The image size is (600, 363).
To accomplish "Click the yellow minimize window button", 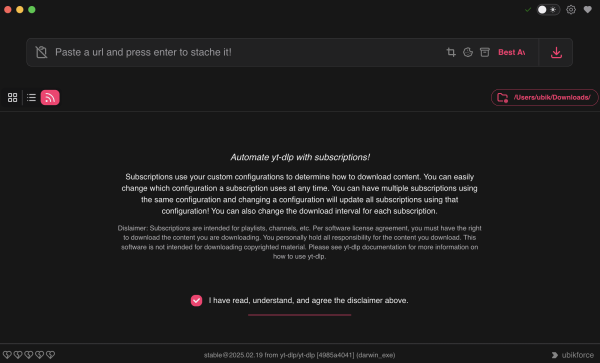I will click(x=20, y=10).
